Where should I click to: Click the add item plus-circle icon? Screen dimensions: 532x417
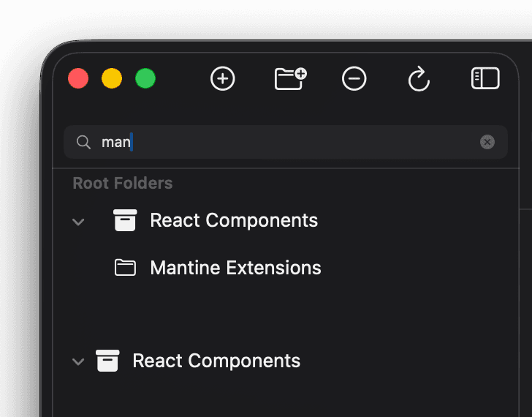click(223, 79)
